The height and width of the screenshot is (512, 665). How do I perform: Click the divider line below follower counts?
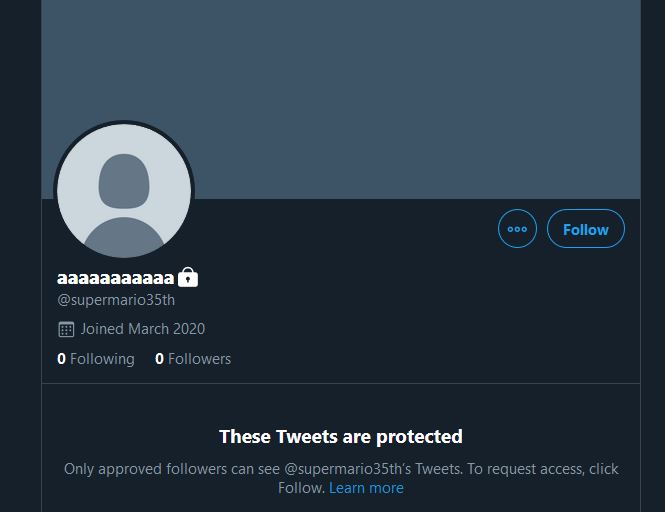pos(341,383)
